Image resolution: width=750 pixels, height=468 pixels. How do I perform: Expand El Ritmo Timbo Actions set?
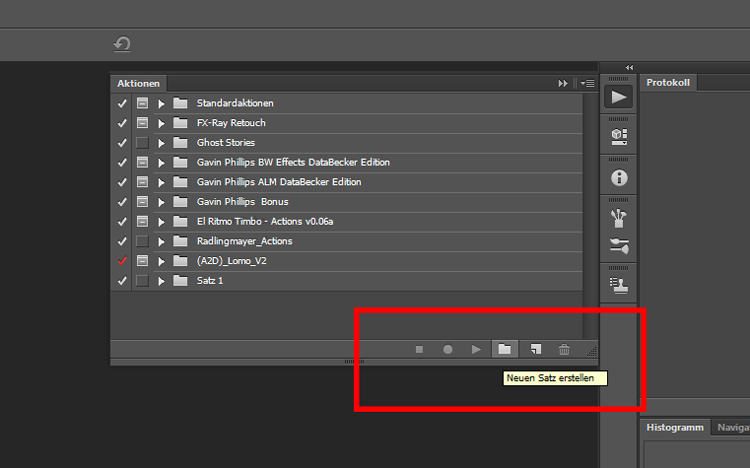coord(161,222)
